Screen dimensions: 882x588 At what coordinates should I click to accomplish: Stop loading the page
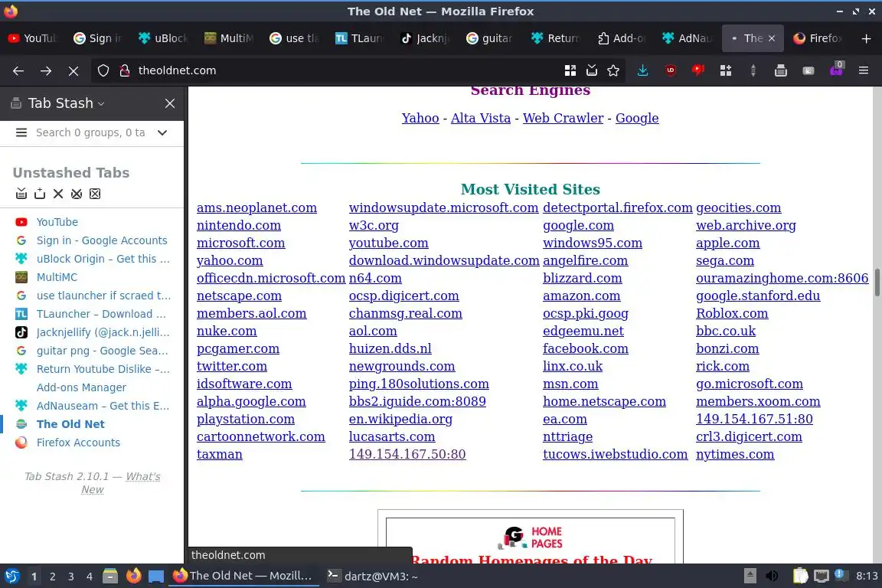73,70
